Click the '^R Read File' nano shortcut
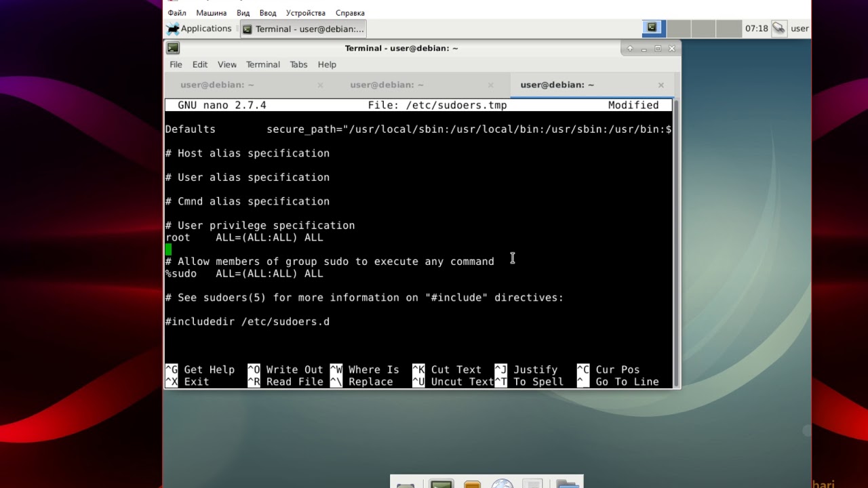This screenshot has width=868, height=488. pyautogui.click(x=285, y=382)
